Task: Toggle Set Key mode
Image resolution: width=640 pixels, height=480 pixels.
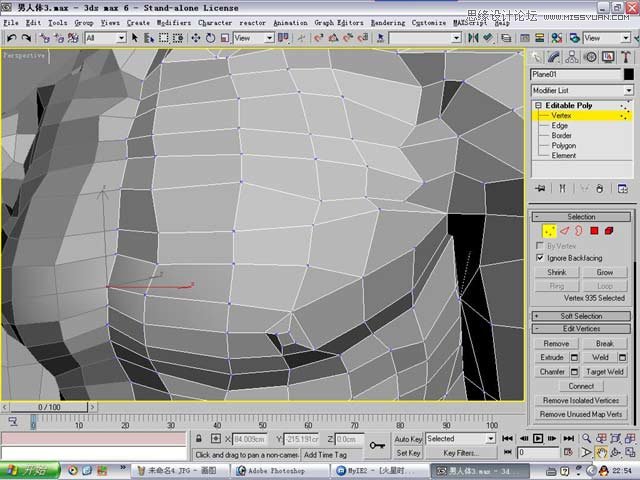Action: (408, 453)
